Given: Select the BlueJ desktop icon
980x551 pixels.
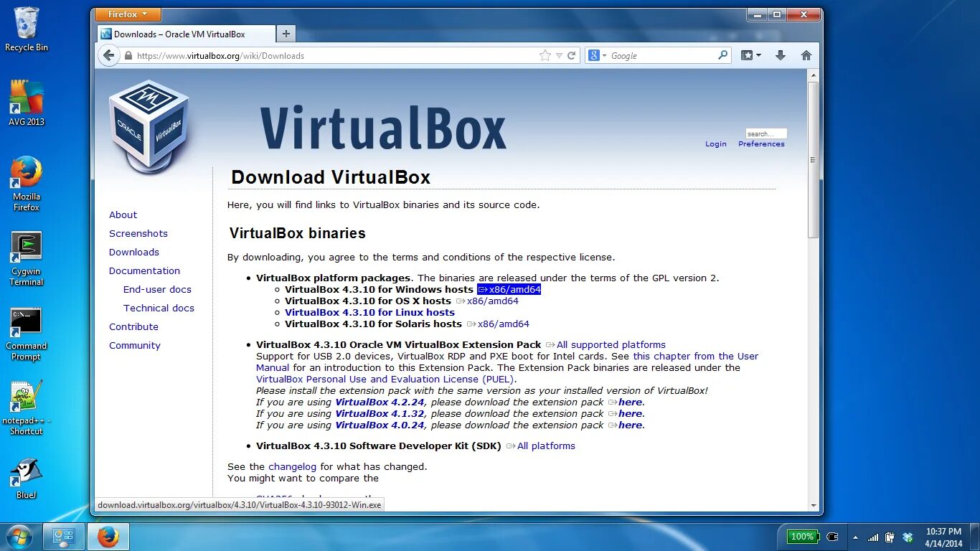Looking at the screenshot, I should [x=27, y=479].
